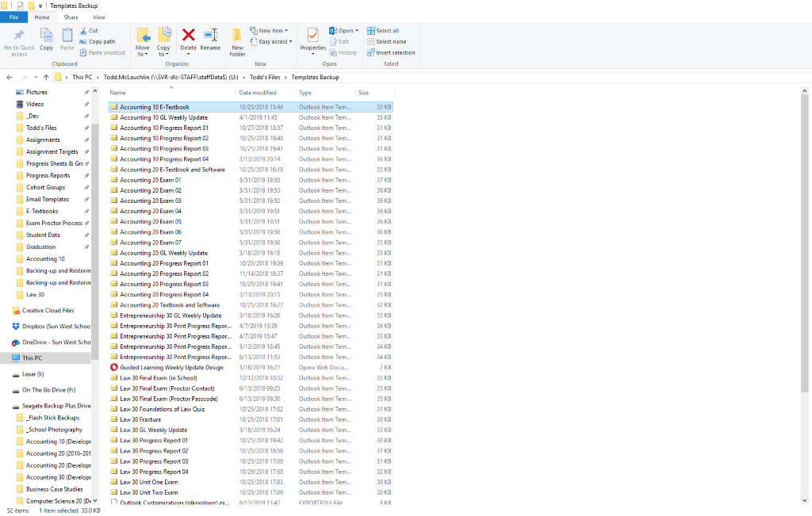Select Guided Learning Weekly Update Design file

pos(171,368)
